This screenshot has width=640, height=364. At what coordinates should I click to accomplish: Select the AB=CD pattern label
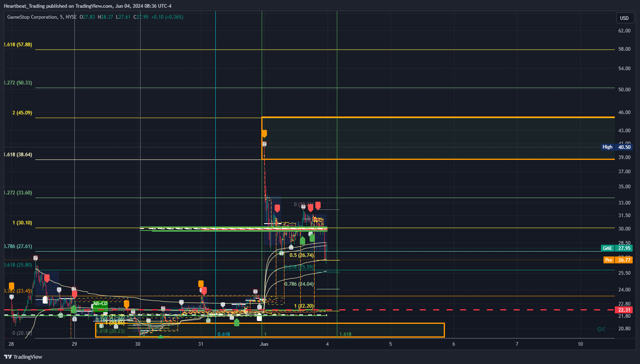click(100, 304)
